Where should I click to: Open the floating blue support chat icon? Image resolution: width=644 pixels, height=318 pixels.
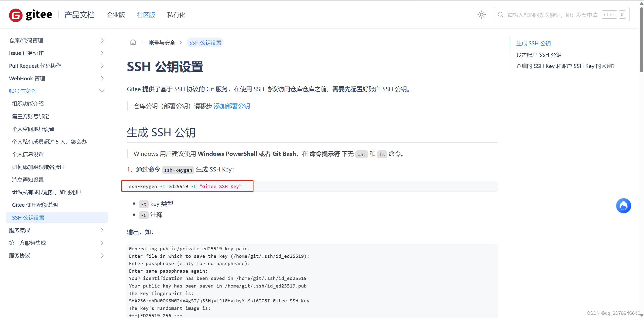point(623,206)
